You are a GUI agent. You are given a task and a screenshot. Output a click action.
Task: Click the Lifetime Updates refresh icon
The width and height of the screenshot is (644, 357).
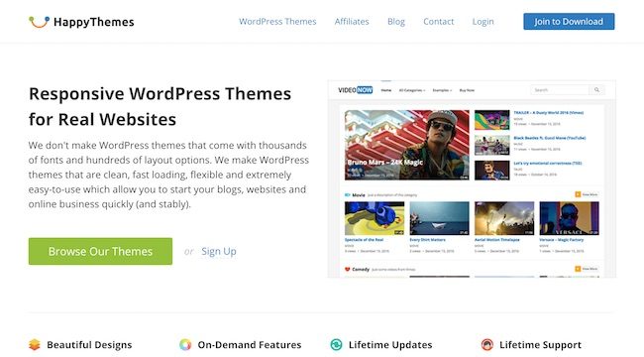pos(336,345)
